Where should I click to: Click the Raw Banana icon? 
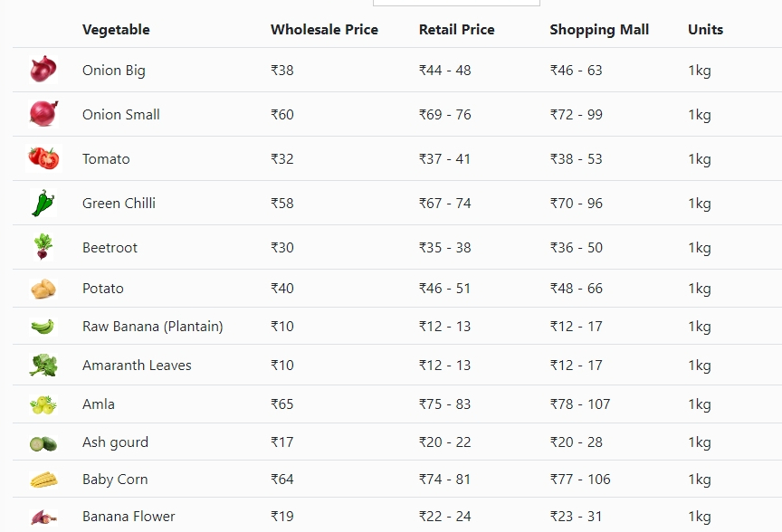coord(43,327)
